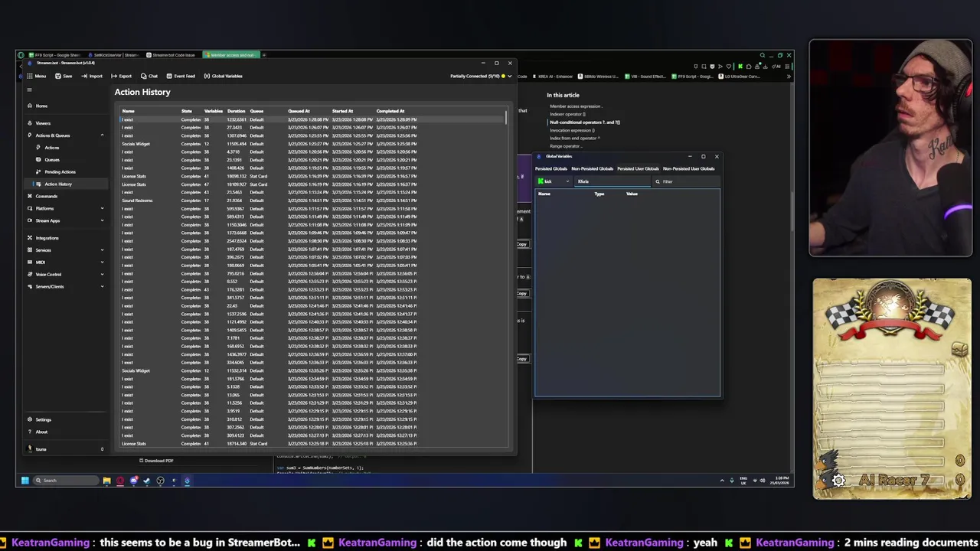Click Download PDF in the article

coord(156,461)
